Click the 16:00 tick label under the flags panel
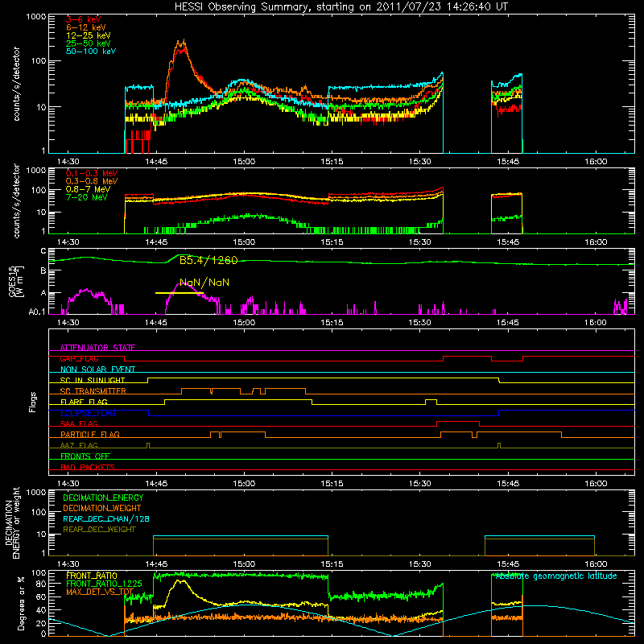 pos(596,484)
